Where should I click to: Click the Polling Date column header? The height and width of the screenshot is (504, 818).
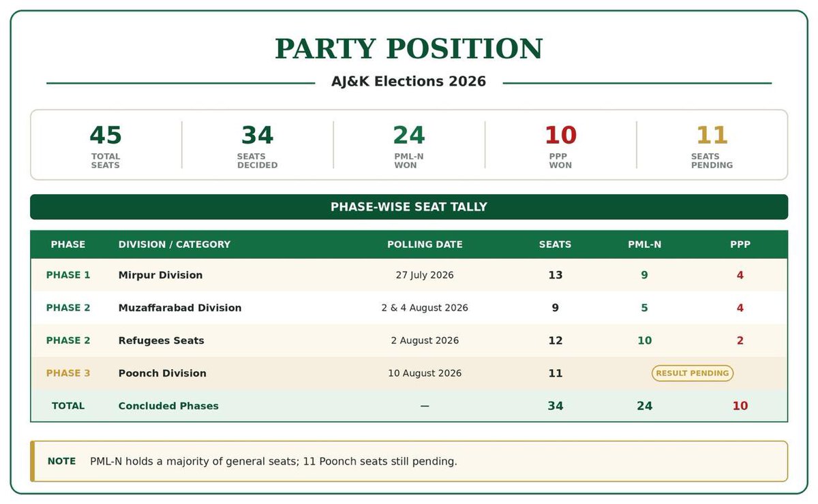[425, 245]
